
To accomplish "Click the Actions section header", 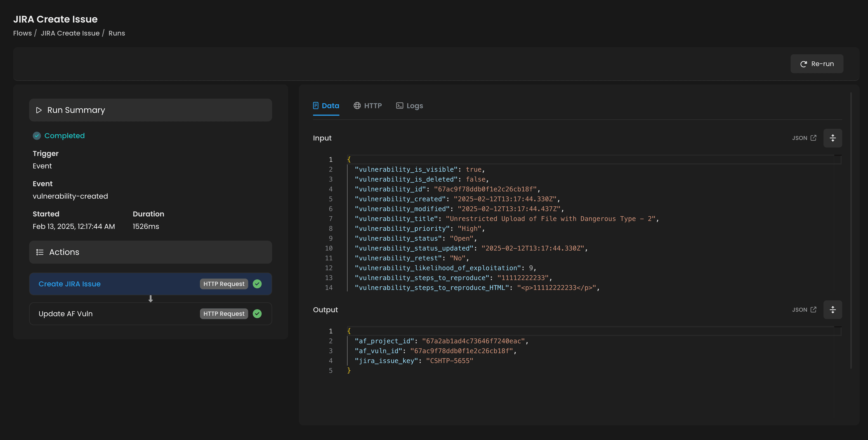I will click(150, 252).
